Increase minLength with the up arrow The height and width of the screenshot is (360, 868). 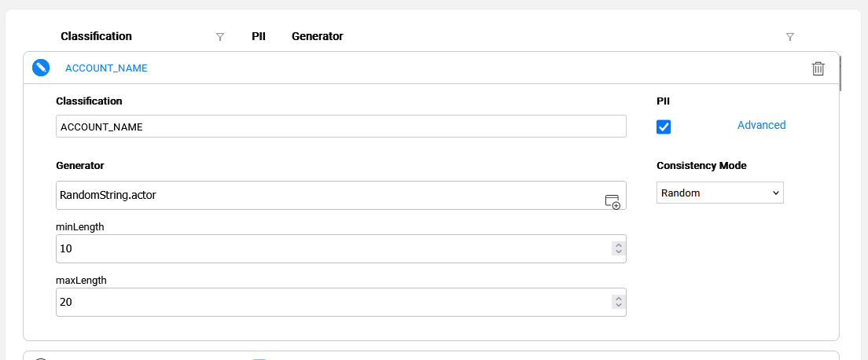(619, 245)
